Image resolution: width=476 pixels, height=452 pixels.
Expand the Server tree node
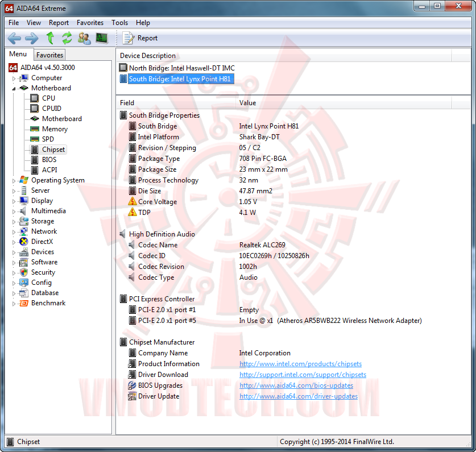(x=14, y=191)
